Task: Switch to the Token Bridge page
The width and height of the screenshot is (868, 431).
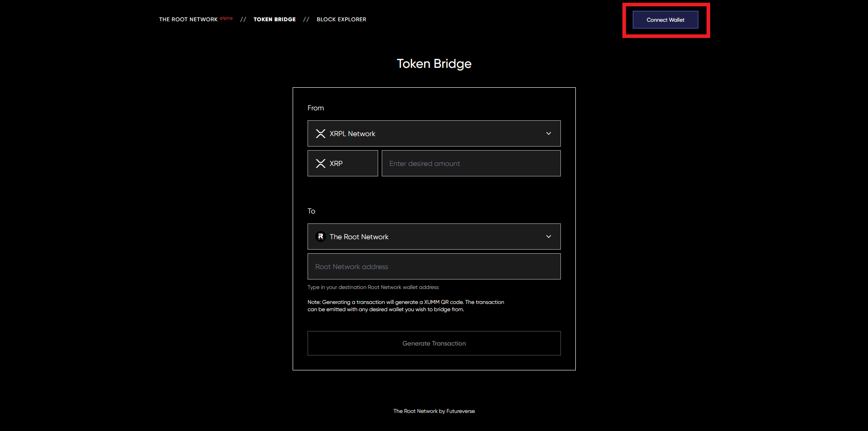Action: pyautogui.click(x=275, y=19)
